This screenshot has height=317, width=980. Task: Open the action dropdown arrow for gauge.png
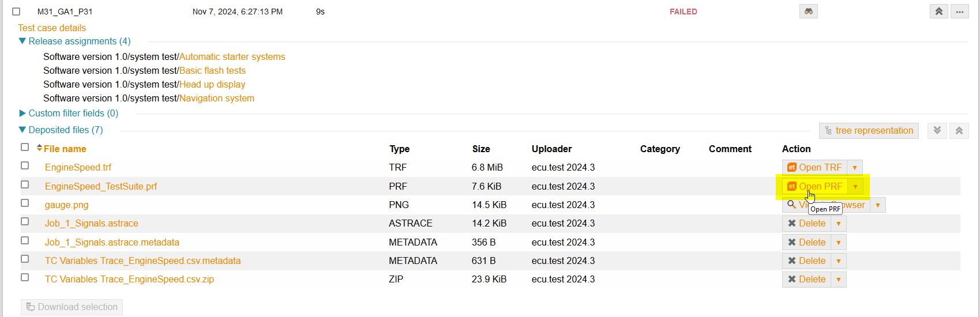(x=878, y=205)
